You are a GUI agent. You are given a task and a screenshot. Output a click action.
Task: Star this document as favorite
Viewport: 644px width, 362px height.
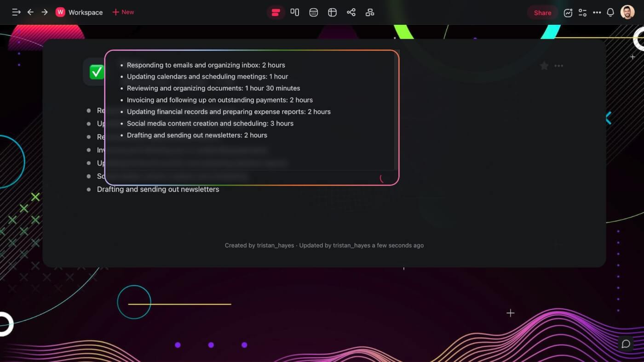coord(544,66)
